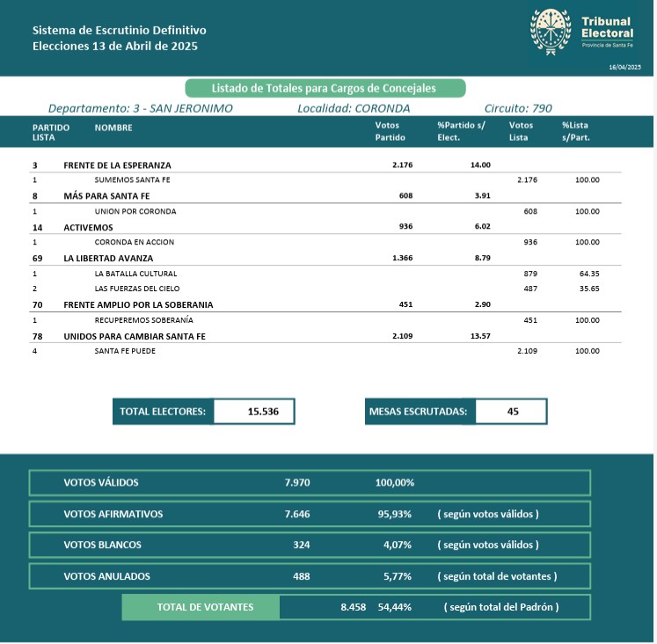The width and height of the screenshot is (657, 644).
Task: Click the 'VOTOS ANULADOS' label
Action: click(106, 576)
